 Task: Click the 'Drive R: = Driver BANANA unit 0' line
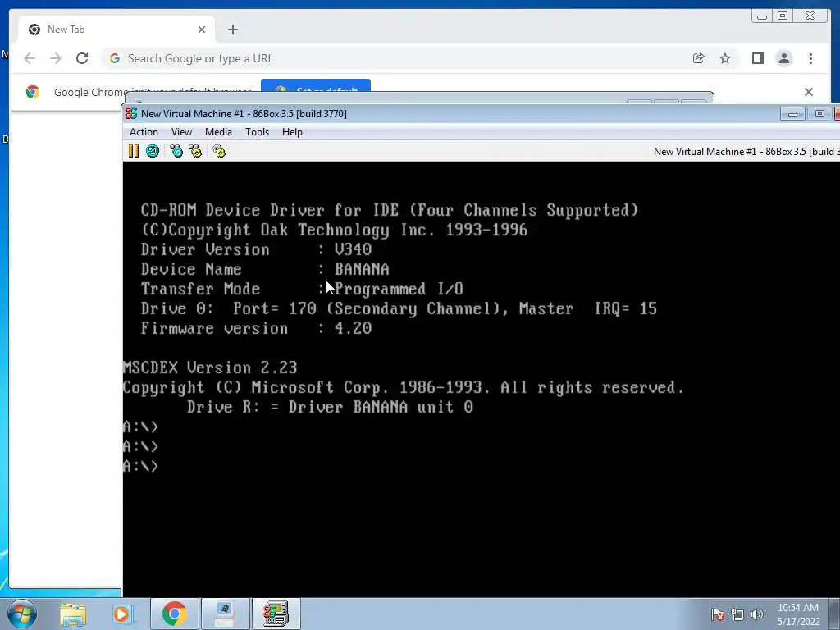click(330, 407)
